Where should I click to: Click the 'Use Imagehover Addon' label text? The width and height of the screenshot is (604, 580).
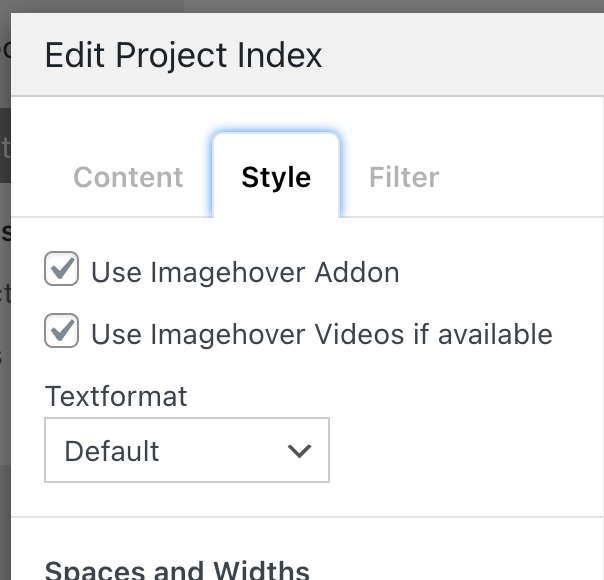click(x=245, y=272)
